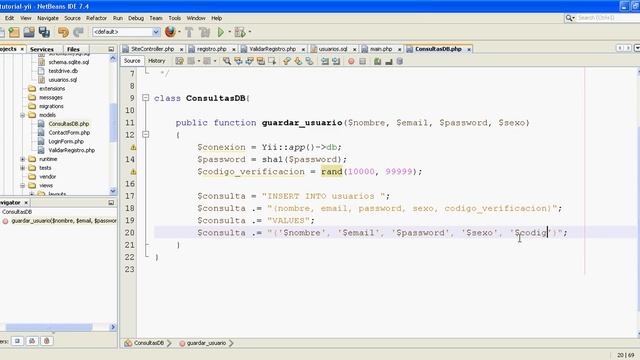
Task: Switch to History view button
Action: [x=156, y=61]
